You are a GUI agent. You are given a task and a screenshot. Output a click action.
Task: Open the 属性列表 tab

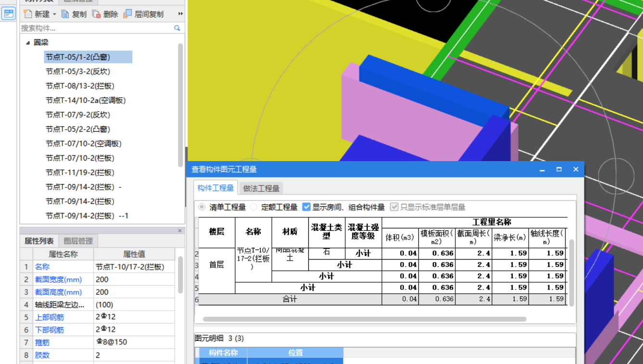[39, 241]
